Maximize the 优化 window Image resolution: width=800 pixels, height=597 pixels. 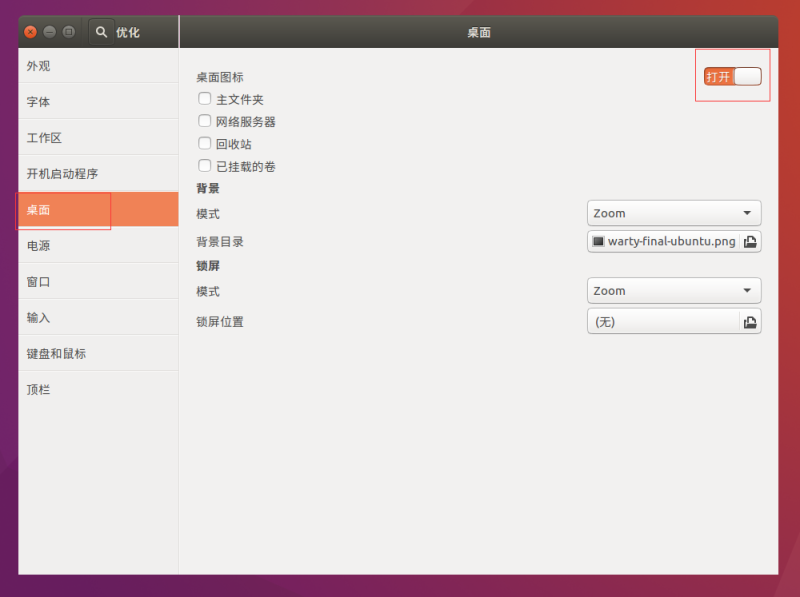[68, 32]
